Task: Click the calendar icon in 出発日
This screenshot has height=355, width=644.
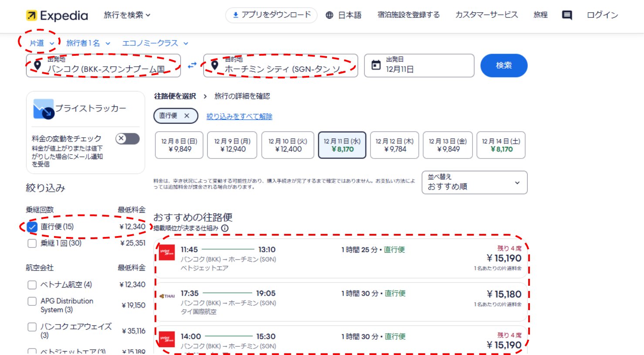Action: (376, 65)
